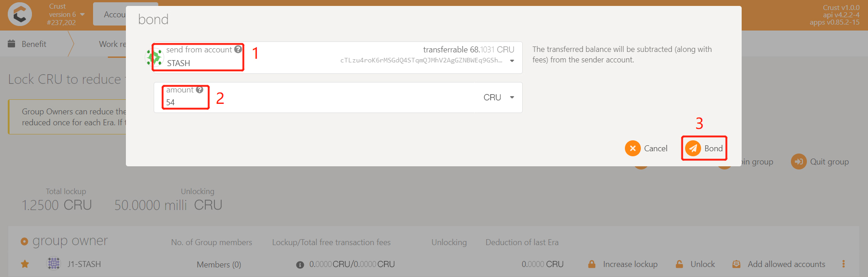
Task: Click Add allowed accounts for J1-STASH
Action: [779, 264]
